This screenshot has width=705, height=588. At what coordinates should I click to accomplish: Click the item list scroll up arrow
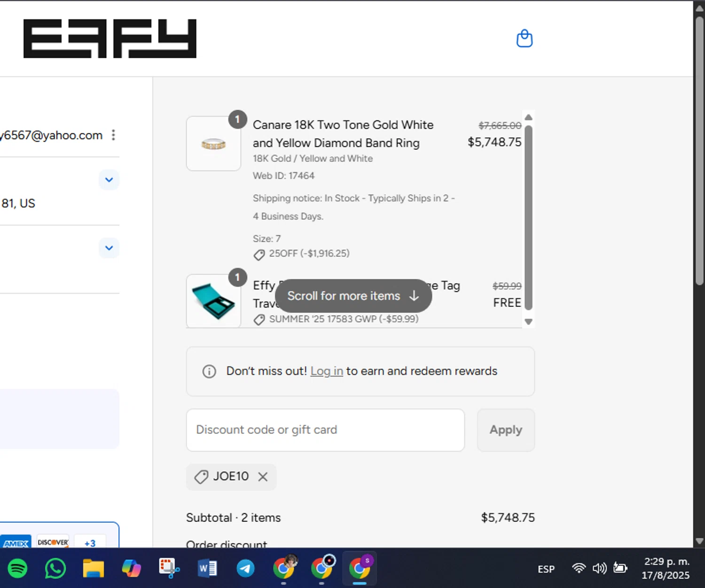pos(528,117)
